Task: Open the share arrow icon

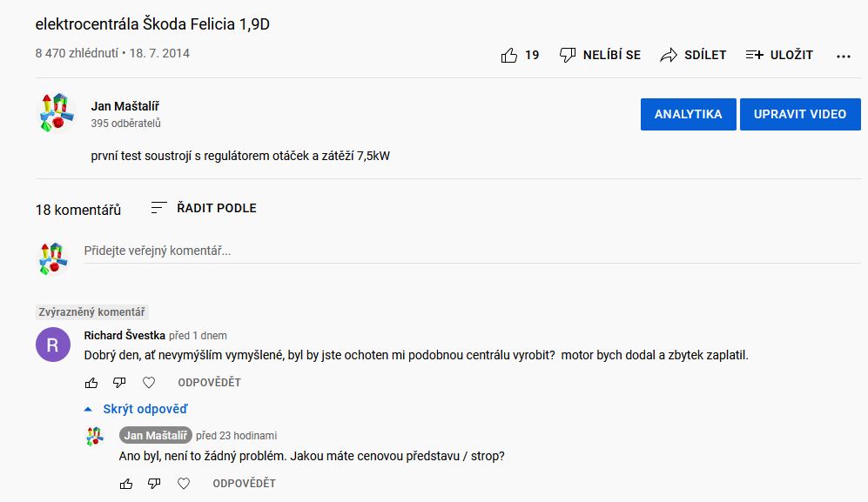Action: pos(669,56)
